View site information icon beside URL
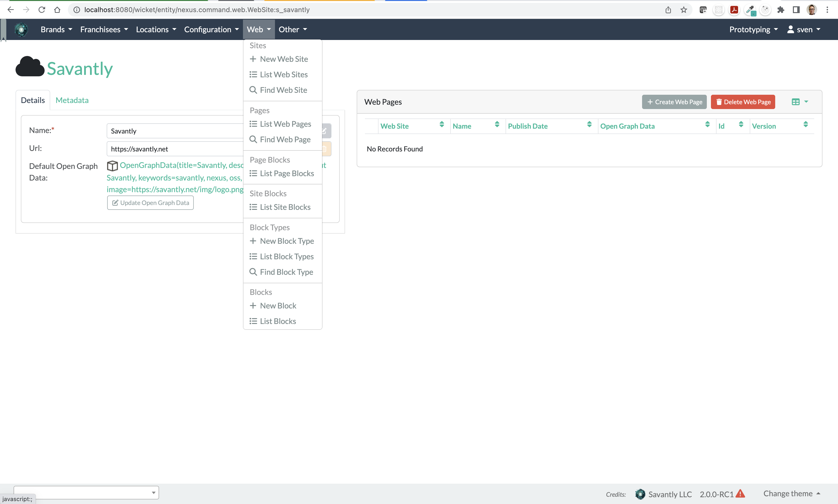This screenshot has height=504, width=838. pos(77,10)
